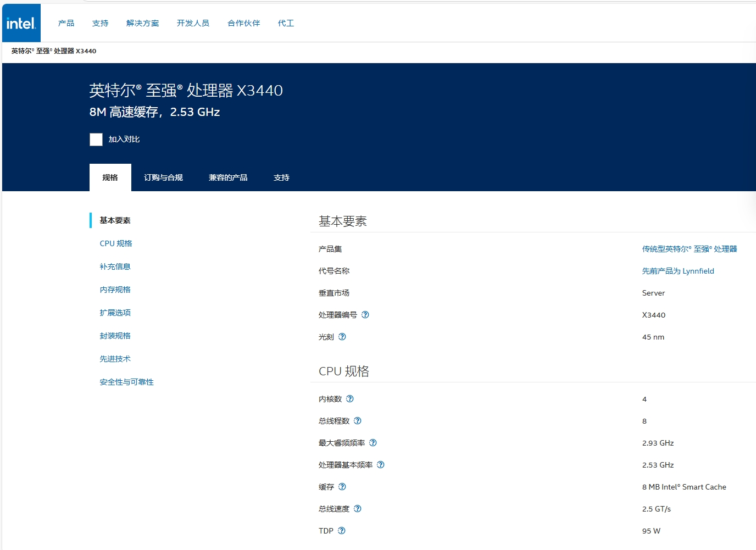Jump to 基本要素 in sidebar
Screen dimensions: 756x550
point(115,220)
